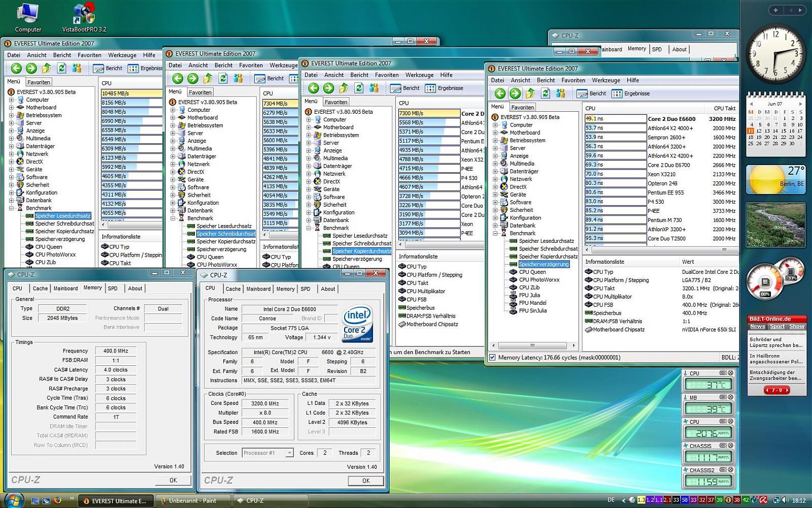Click the Refresh icon in the Speicherverzögerung EVEREST window
Image resolution: width=812 pixels, height=508 pixels.
[546, 93]
